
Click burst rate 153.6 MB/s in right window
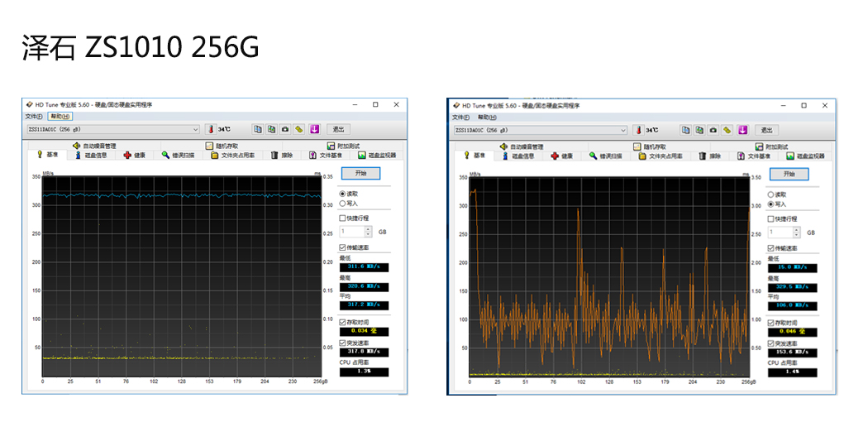[792, 353]
